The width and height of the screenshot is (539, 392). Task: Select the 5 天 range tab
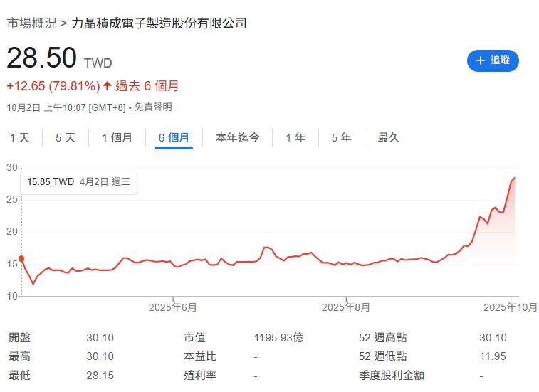(66, 138)
